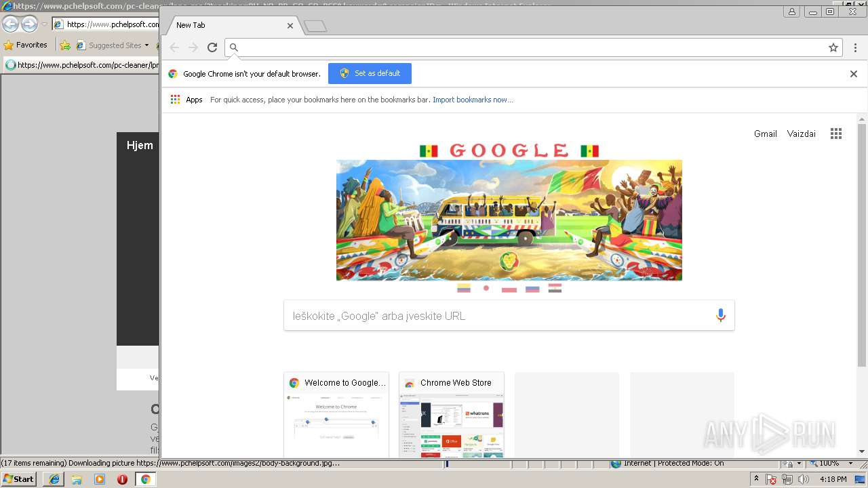This screenshot has width=868, height=488.
Task: Click the Chrome vertical scrollbar thumb
Action: tap(862, 245)
